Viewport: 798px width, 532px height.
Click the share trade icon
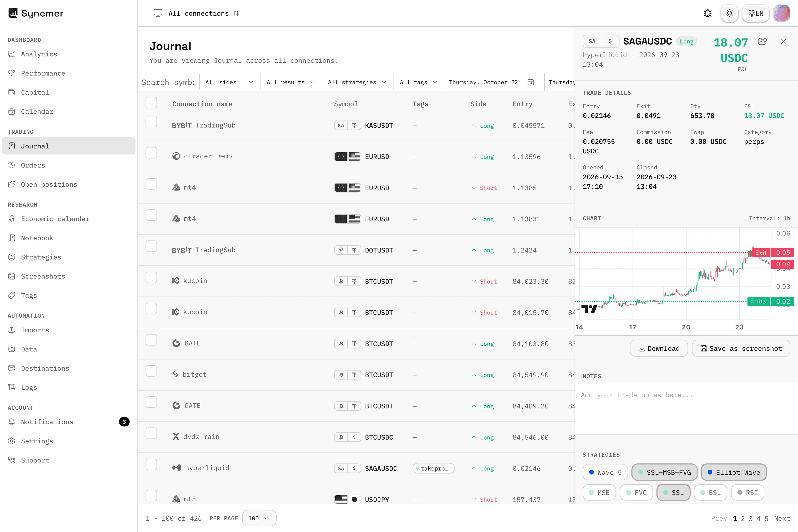[762, 41]
